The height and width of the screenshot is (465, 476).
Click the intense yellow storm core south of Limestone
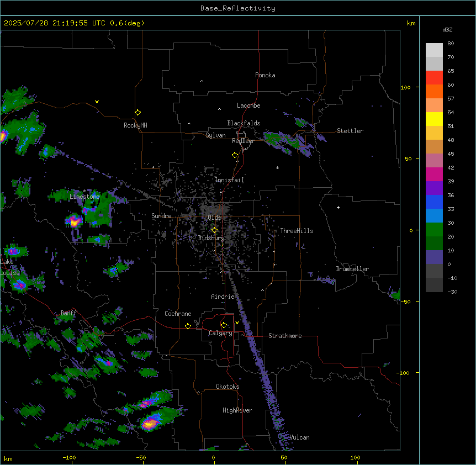(75, 222)
